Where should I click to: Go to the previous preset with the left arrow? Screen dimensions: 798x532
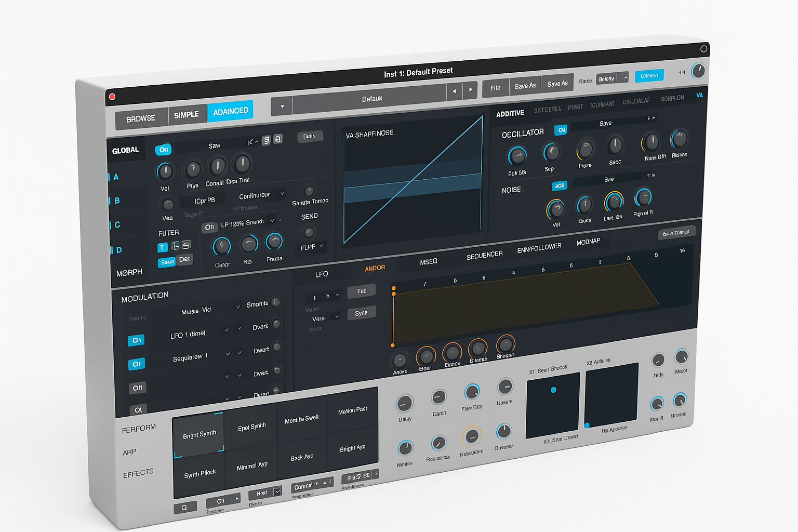click(454, 91)
